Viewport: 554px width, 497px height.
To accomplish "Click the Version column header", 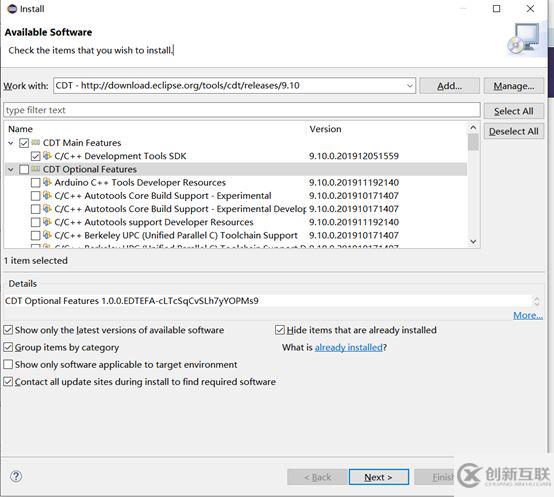I will pos(325,129).
